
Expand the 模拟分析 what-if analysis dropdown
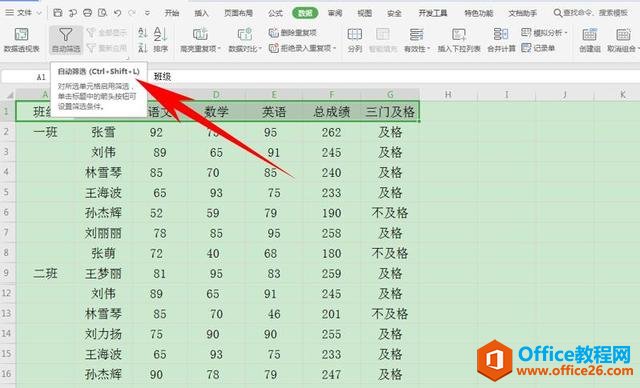[x=566, y=33]
